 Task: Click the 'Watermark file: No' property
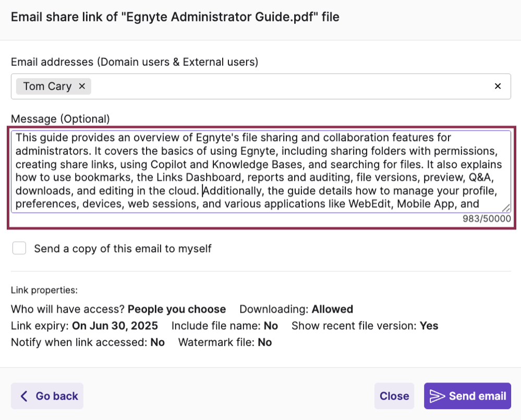pyautogui.click(x=225, y=342)
